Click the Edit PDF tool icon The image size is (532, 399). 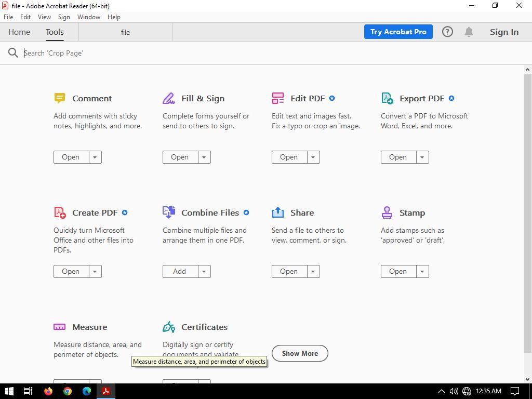pos(278,98)
